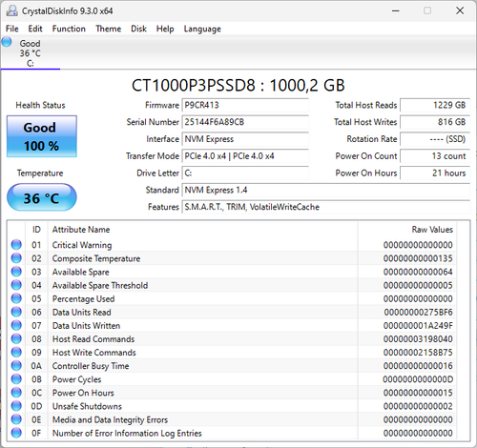Click the status orb for Power On Hours row 0C
This screenshot has width=477, height=448.
tap(16, 393)
